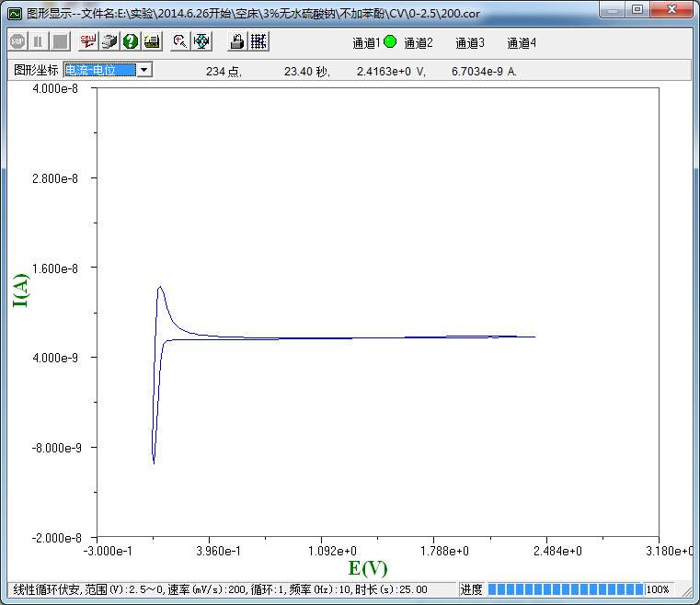This screenshot has width=700, height=605.
Task: Click the cathodic minimum of the CV curve
Action: (x=154, y=463)
